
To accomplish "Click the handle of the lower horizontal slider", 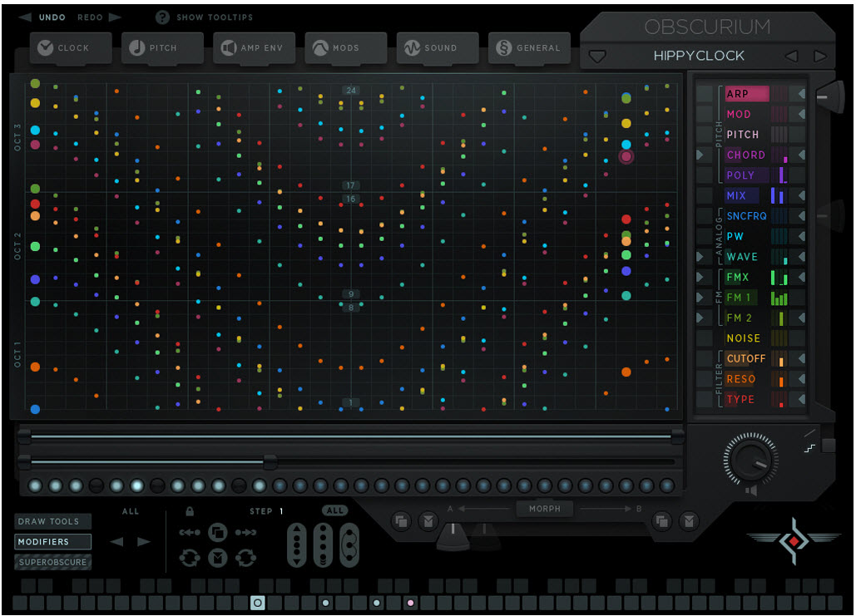I will tap(270, 461).
